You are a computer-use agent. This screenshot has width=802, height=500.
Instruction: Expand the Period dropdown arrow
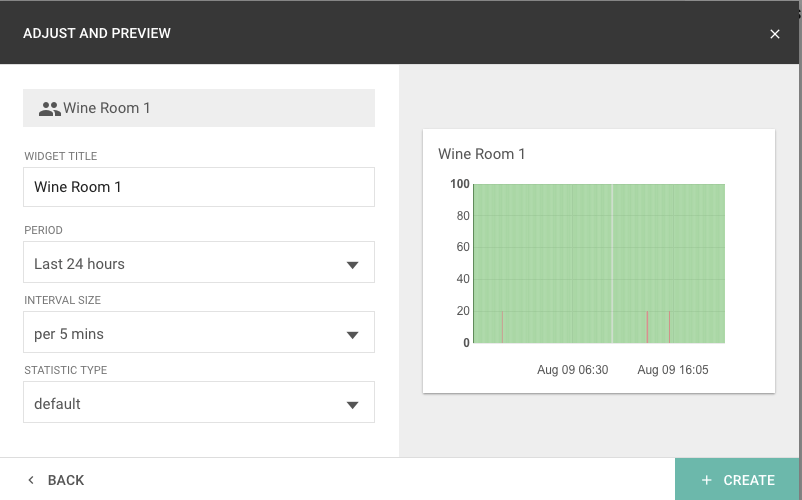tap(352, 265)
